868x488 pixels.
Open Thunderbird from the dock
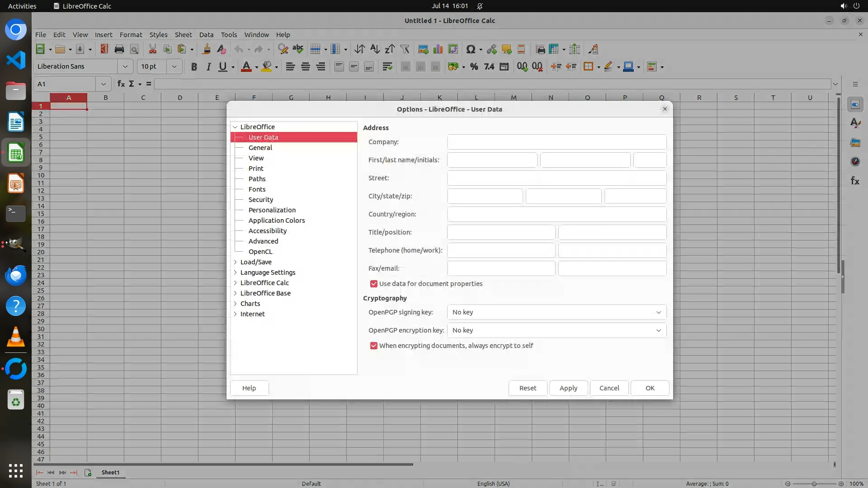16,276
